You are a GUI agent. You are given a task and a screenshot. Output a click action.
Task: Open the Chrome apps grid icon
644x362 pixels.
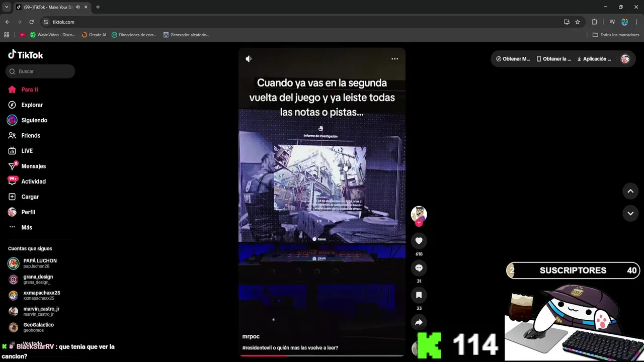[x=7, y=35]
